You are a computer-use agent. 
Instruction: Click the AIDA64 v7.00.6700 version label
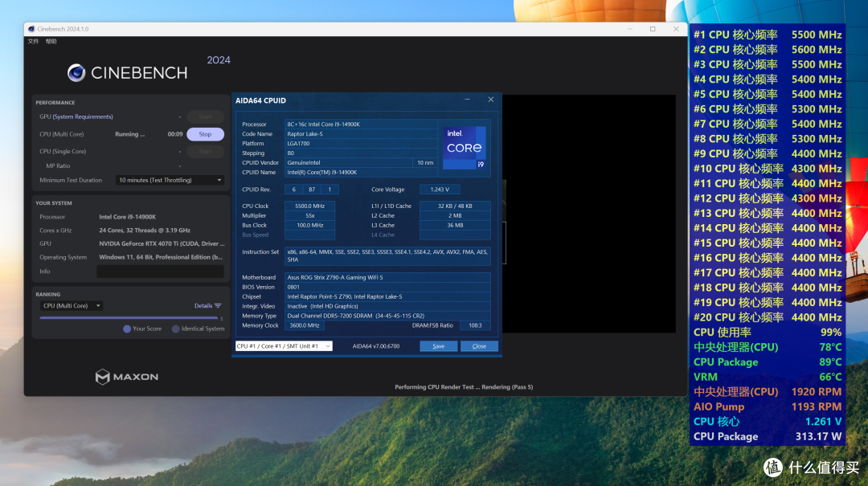(x=376, y=346)
